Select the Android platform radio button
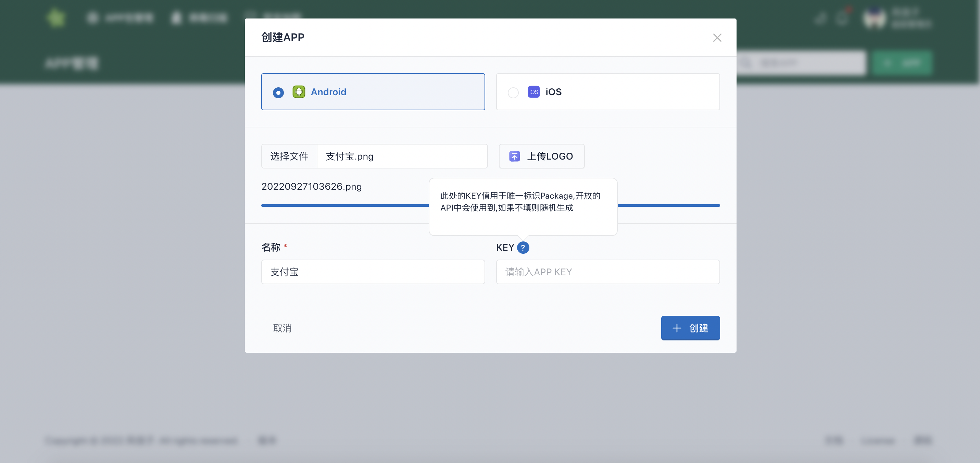Viewport: 980px width, 463px height. coord(278,92)
